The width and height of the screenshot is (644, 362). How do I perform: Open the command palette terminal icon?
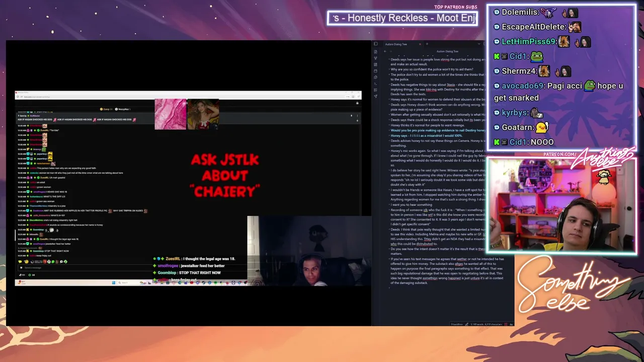pos(375,83)
